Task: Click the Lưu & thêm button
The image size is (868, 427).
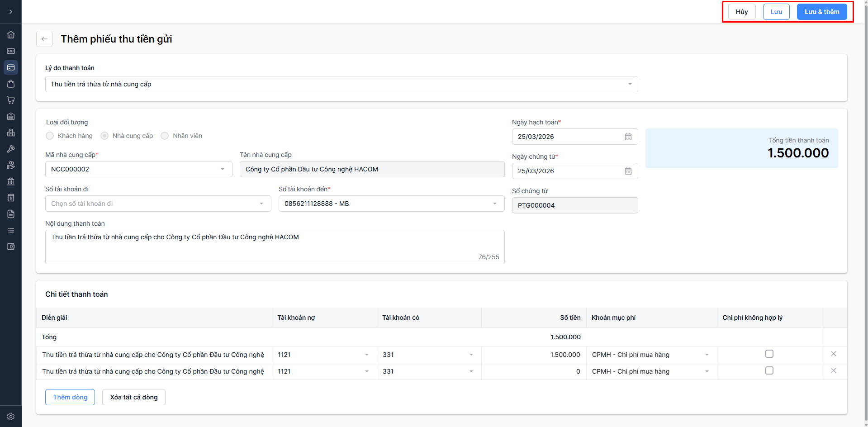Action: 821,12
